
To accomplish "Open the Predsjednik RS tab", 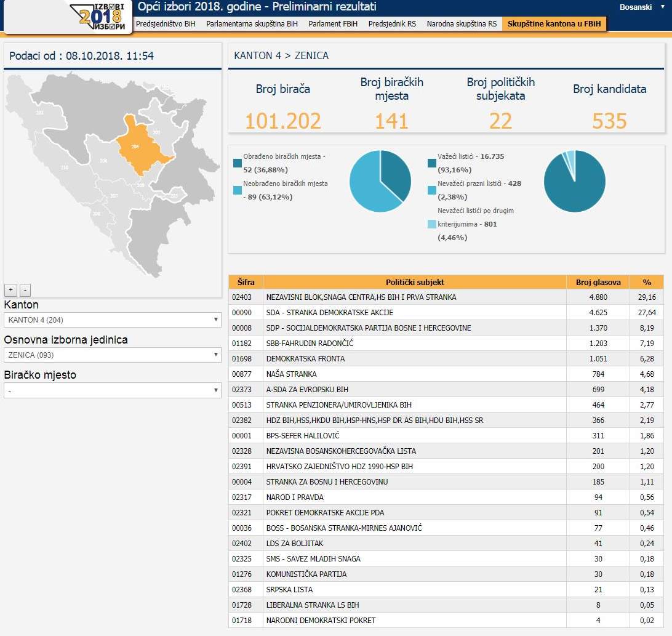I will point(392,24).
